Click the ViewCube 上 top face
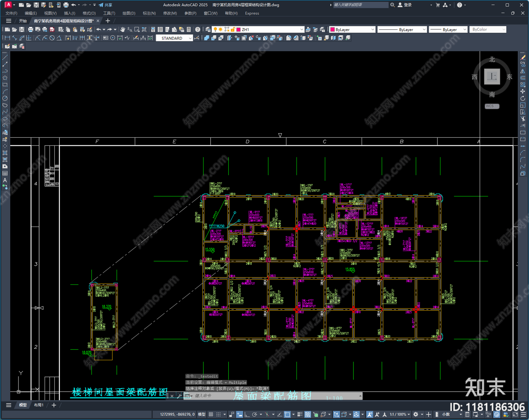The height and width of the screenshot is (420, 529). coord(492,77)
